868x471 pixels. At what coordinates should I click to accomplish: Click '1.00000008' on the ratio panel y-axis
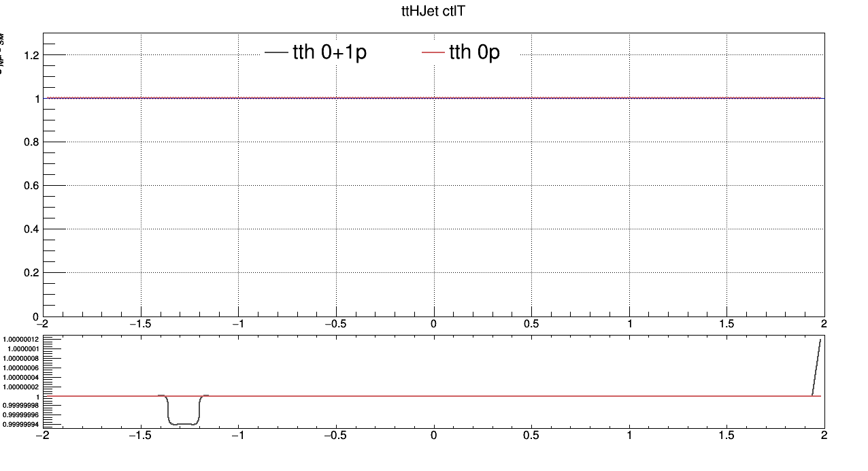point(21,358)
